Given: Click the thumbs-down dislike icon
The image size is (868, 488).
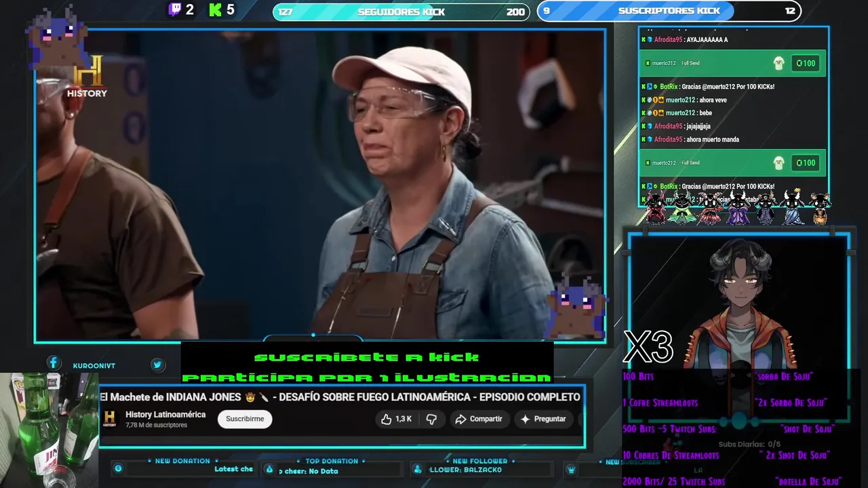Looking at the screenshot, I should [x=431, y=419].
